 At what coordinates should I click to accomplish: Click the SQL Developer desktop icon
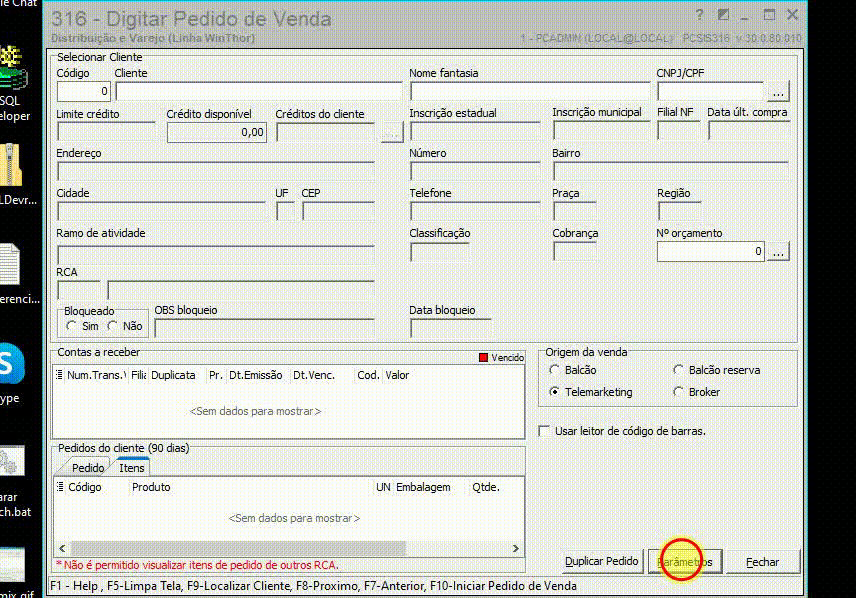(12, 82)
